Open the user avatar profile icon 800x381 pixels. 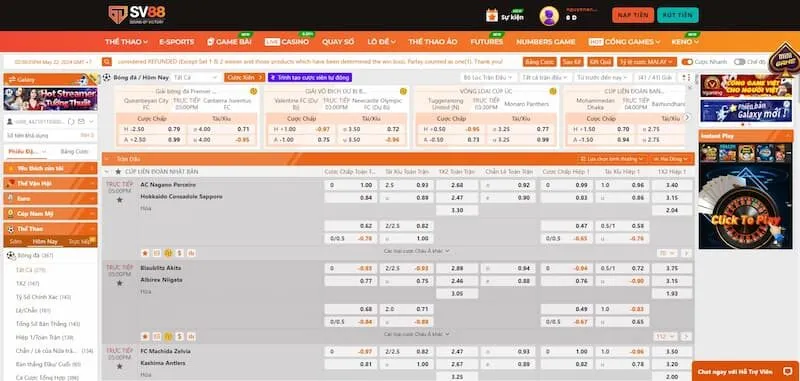tap(549, 16)
